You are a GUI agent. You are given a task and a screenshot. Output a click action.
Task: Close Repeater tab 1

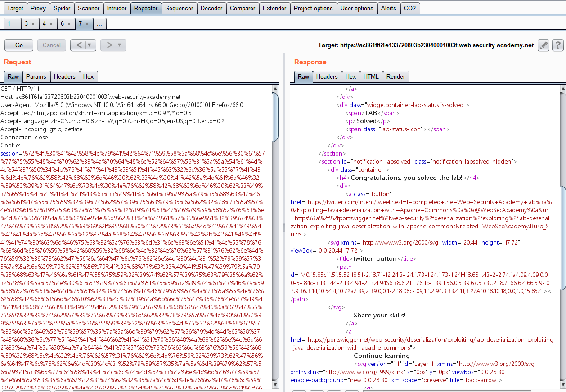click(15, 24)
